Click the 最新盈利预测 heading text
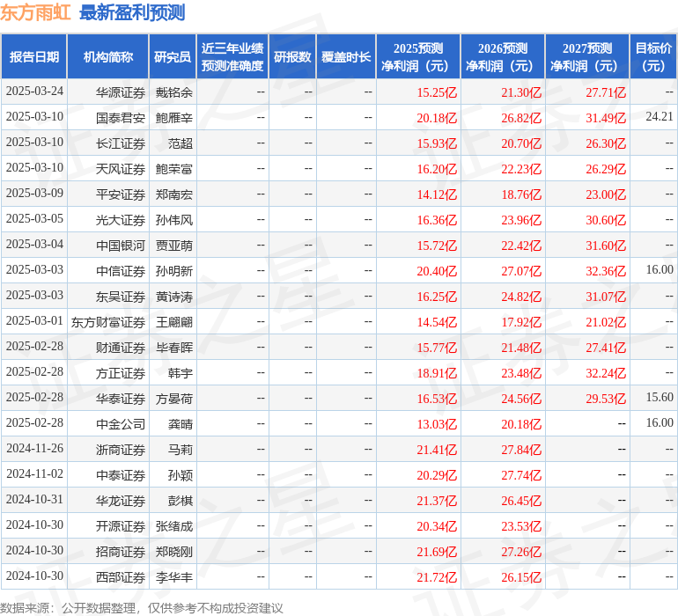 coord(132,12)
